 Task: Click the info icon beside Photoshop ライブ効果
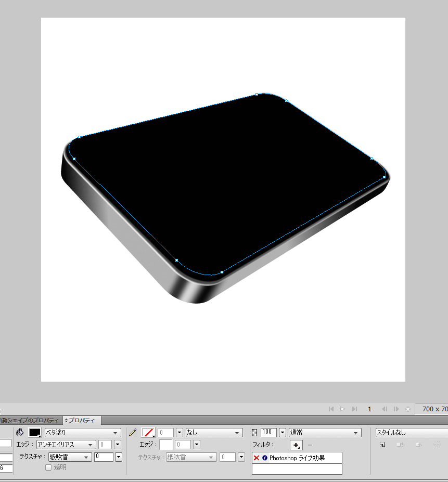[264, 458]
